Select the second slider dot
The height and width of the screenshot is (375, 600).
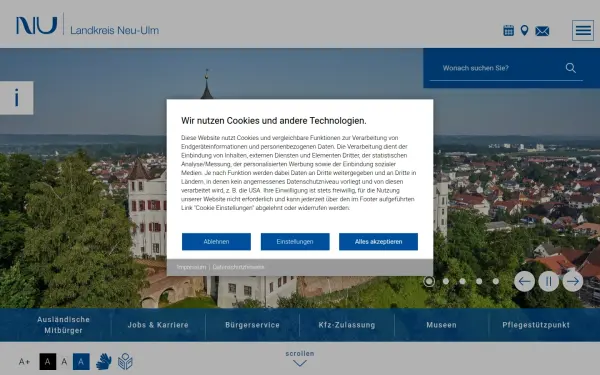pyautogui.click(x=446, y=281)
